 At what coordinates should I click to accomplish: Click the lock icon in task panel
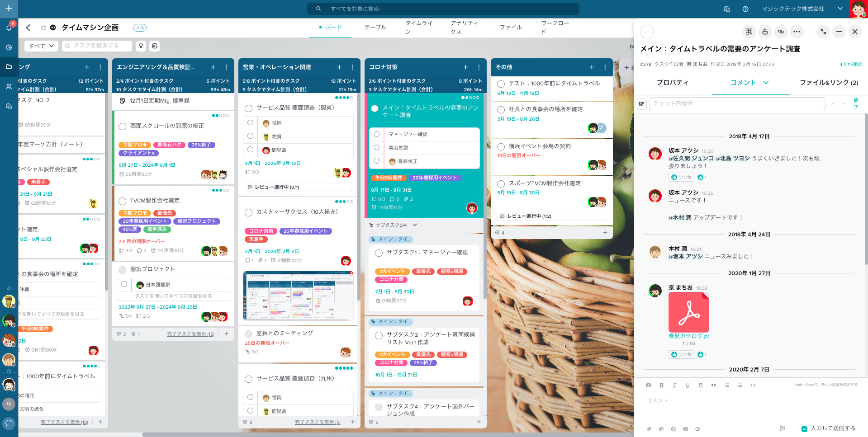[765, 32]
